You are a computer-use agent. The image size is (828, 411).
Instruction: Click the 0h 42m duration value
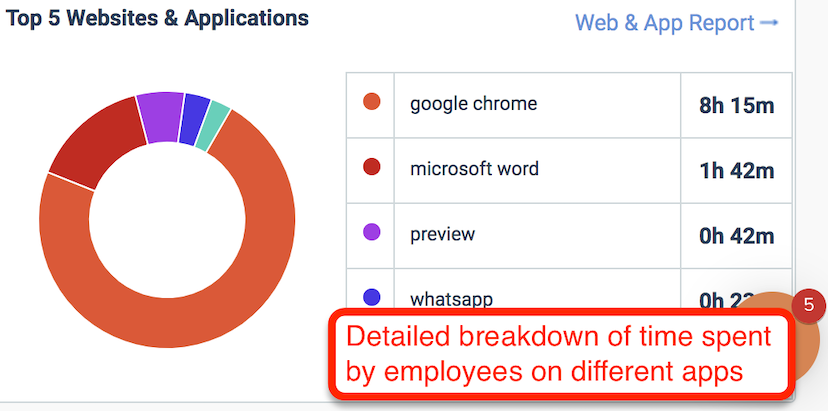[x=737, y=236]
